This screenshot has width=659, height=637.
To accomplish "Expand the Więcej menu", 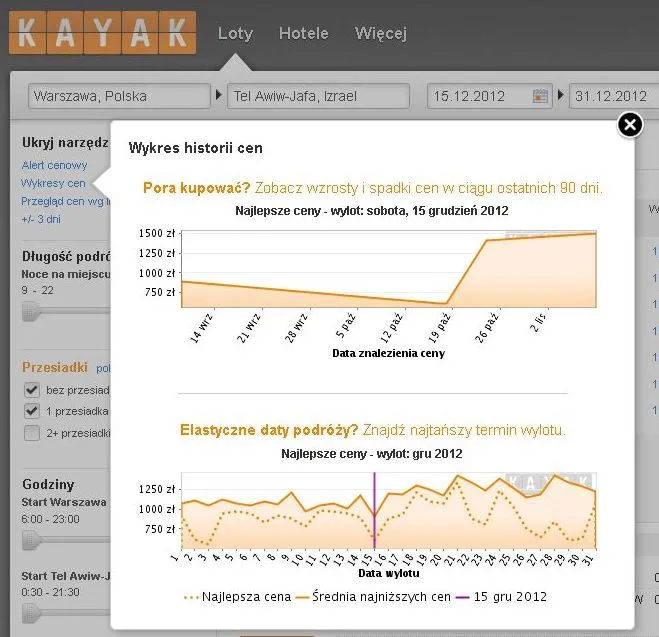I will (x=381, y=34).
